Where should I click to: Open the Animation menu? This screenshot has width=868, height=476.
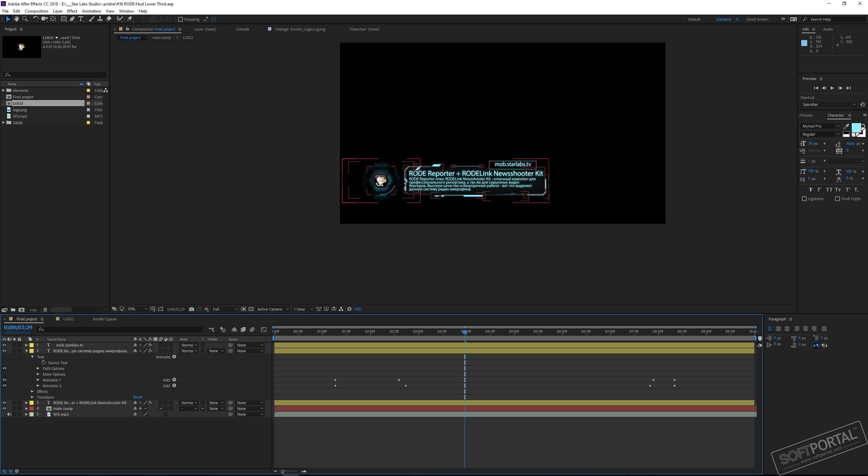(91, 11)
